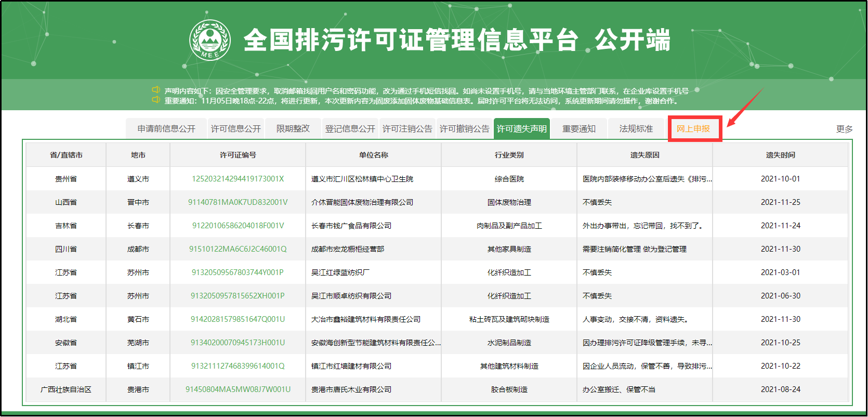Click the 网上申报 tab
This screenshot has width=868, height=417.
coord(693,128)
